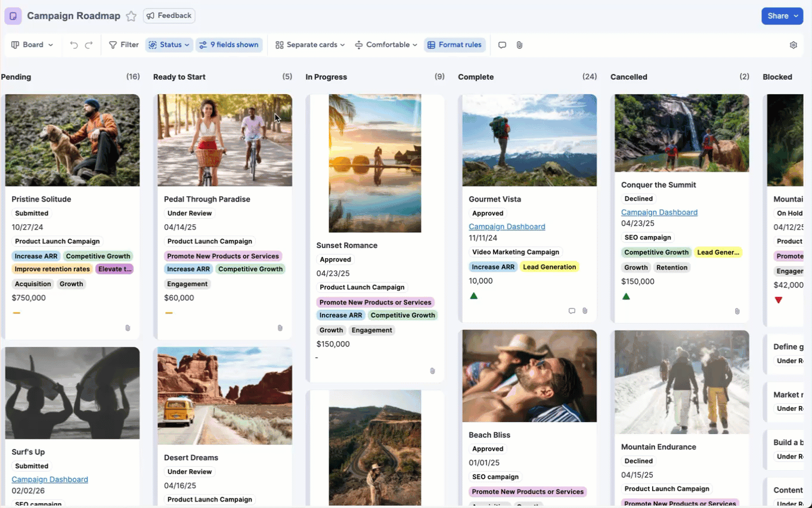Open the Separate cards dropdown
The width and height of the screenshot is (812, 508).
point(310,45)
